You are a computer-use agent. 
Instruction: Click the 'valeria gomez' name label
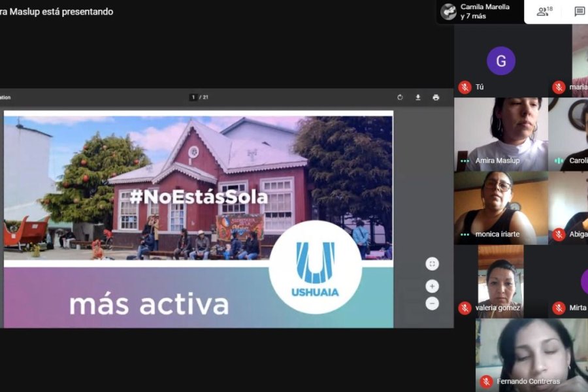click(498, 308)
